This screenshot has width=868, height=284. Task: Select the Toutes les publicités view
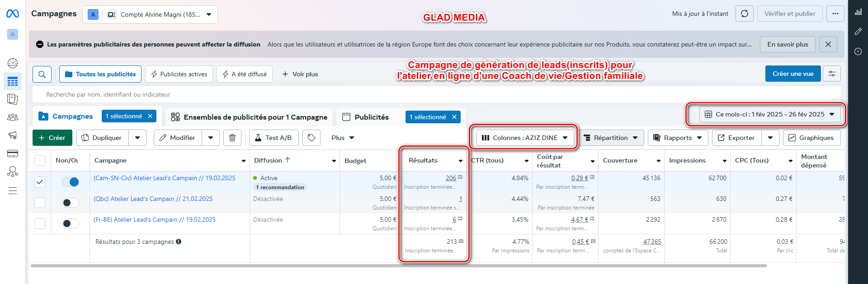click(x=100, y=74)
